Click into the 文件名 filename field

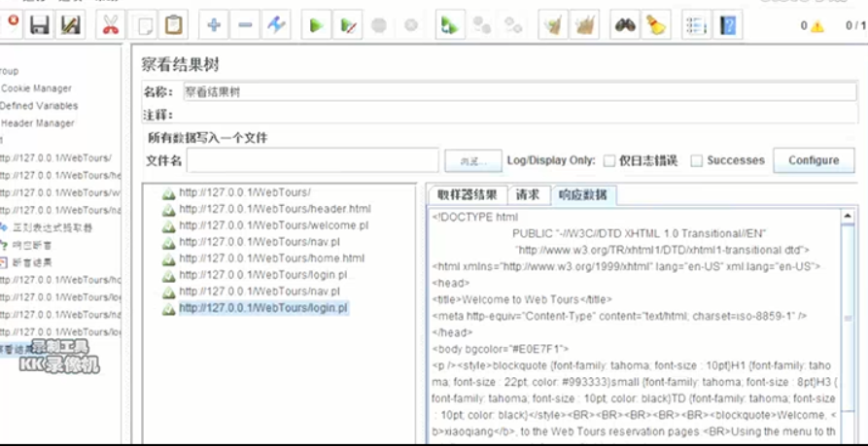pyautogui.click(x=313, y=160)
